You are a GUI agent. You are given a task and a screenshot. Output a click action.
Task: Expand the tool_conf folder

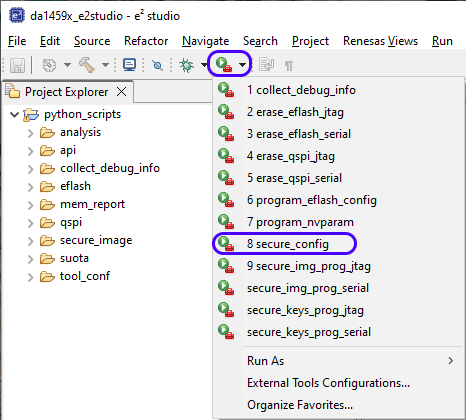point(31,277)
